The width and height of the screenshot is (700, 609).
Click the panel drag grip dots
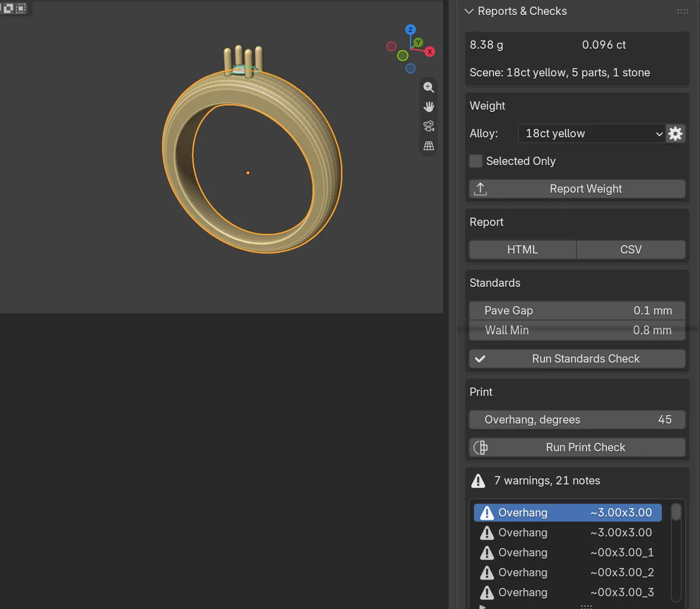coord(683,11)
